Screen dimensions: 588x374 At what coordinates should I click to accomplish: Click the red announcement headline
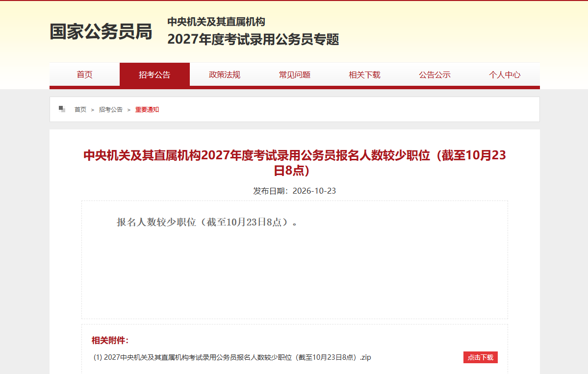point(295,163)
